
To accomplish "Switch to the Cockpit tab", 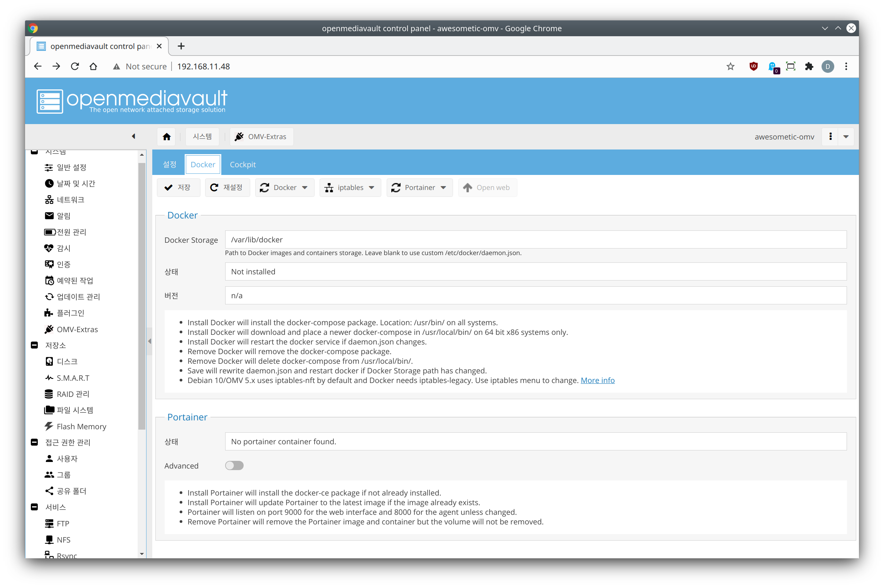I will coord(242,165).
